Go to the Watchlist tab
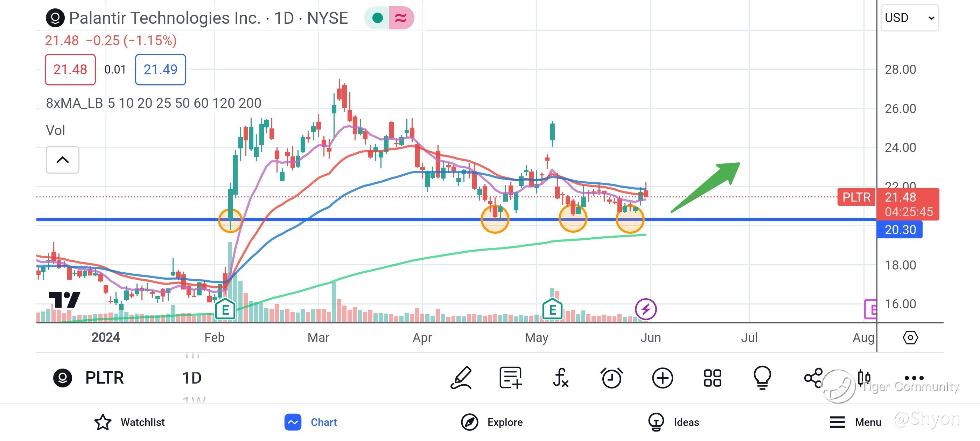 point(129,422)
